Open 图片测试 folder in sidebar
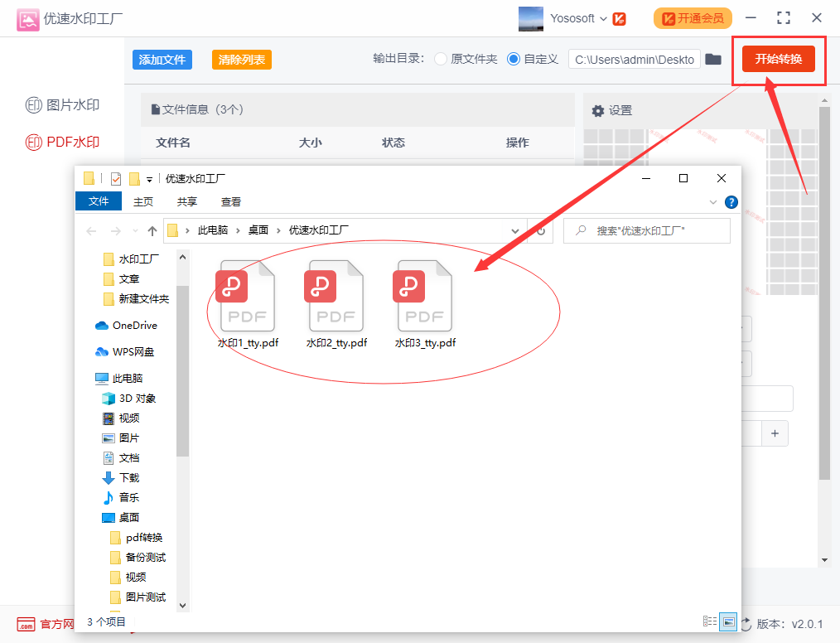 138,597
